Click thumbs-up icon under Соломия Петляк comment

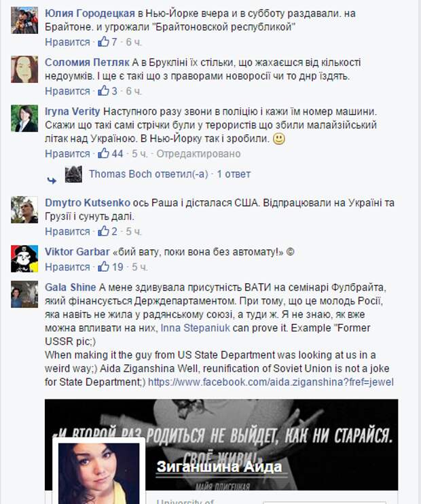point(103,91)
